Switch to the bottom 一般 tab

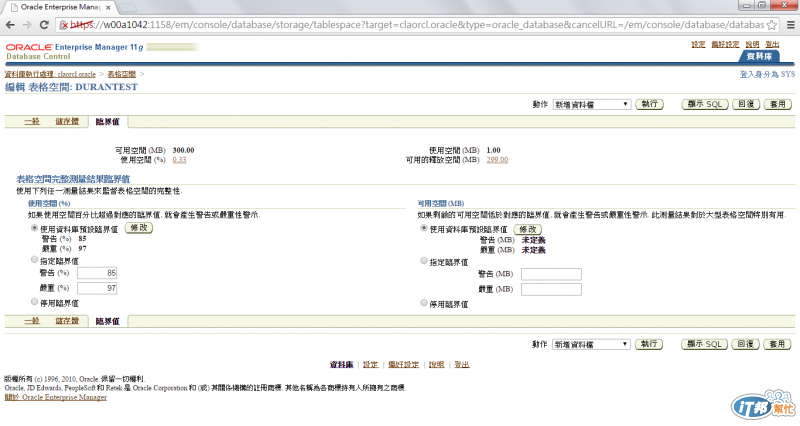click(32, 321)
